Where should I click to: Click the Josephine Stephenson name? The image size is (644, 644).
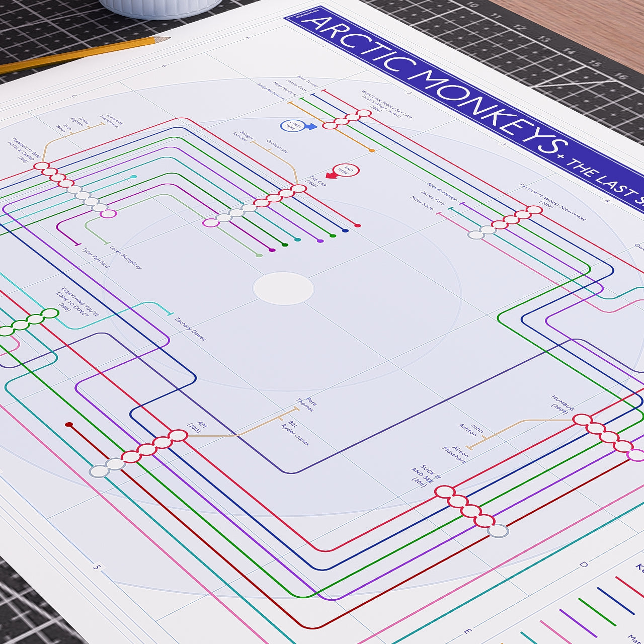[111, 121]
